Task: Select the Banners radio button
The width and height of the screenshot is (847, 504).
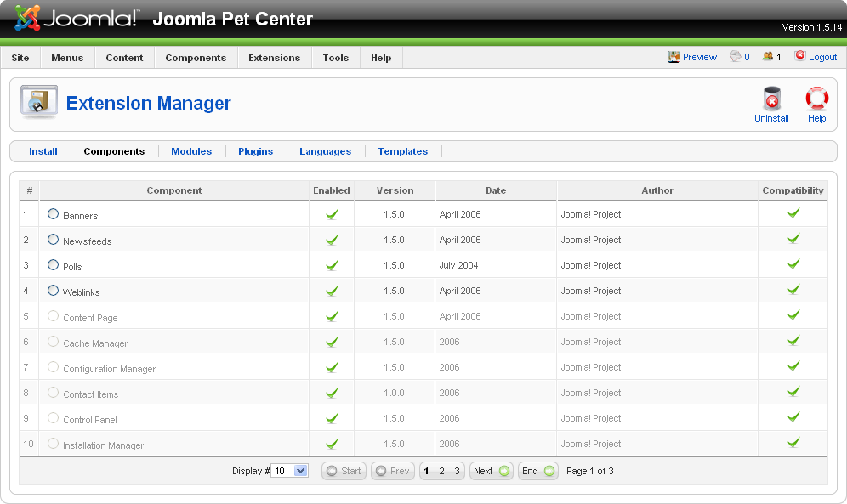Action: point(53,213)
